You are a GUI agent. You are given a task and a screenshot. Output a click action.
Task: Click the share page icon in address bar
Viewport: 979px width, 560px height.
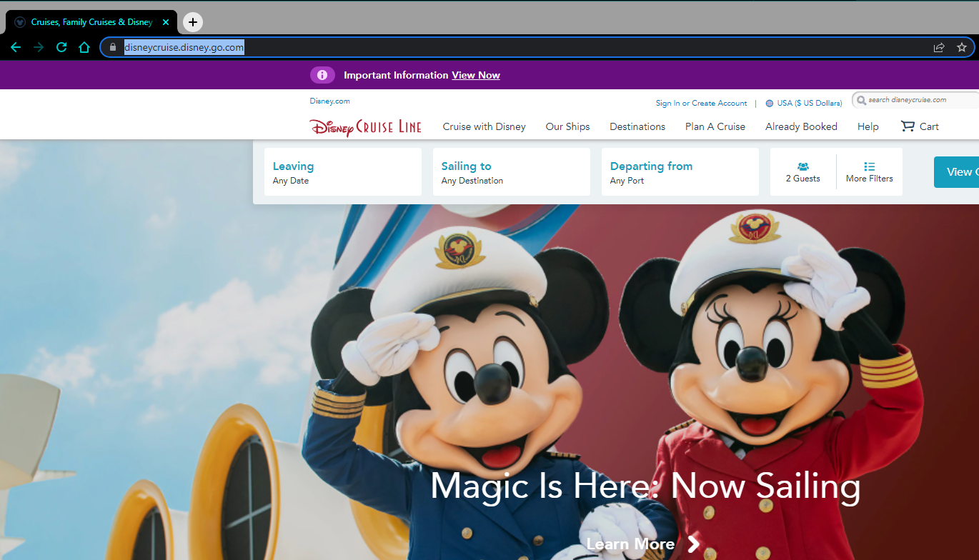click(x=939, y=47)
